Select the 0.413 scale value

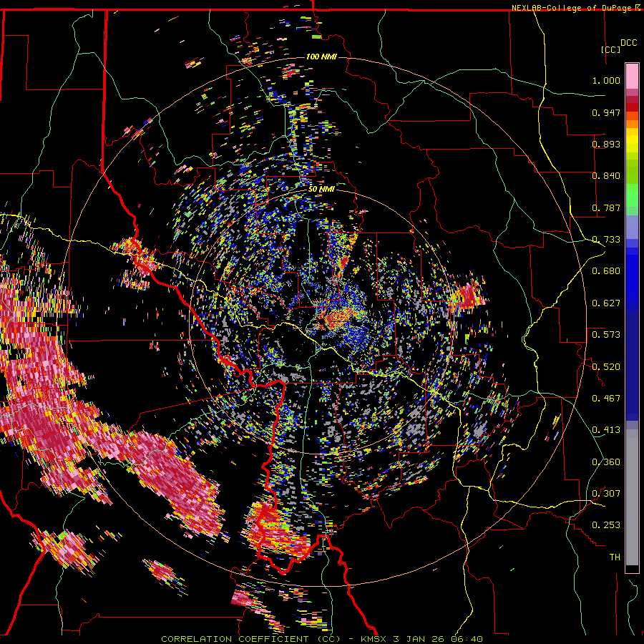(606, 430)
